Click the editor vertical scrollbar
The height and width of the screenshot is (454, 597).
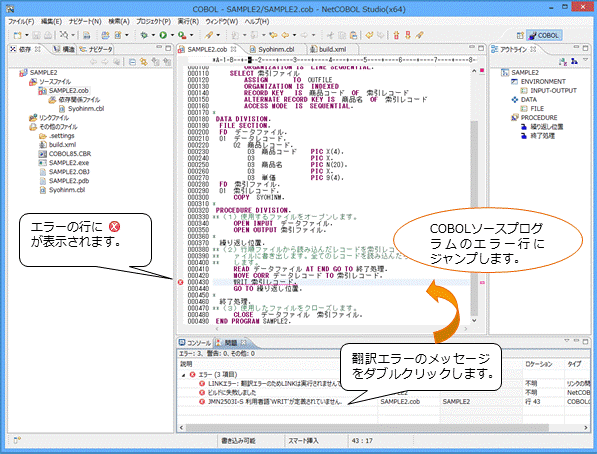474,217
